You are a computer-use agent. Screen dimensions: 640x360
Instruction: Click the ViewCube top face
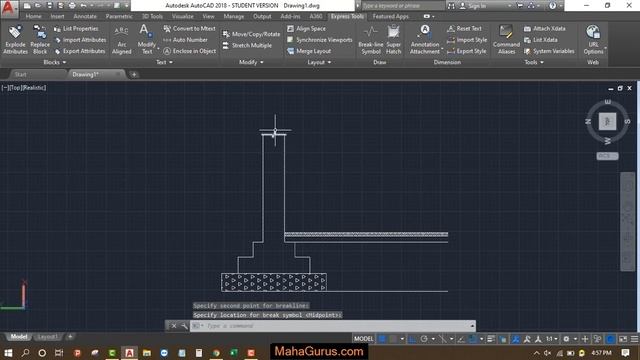click(x=607, y=122)
